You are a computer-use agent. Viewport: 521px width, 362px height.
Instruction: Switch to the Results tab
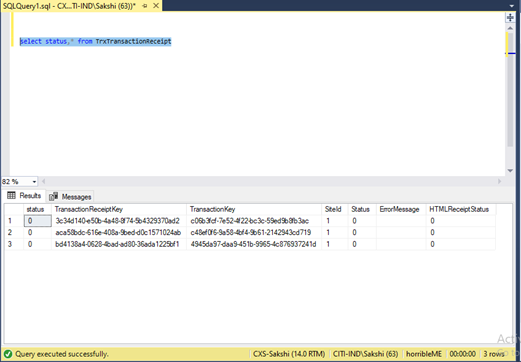tap(24, 196)
